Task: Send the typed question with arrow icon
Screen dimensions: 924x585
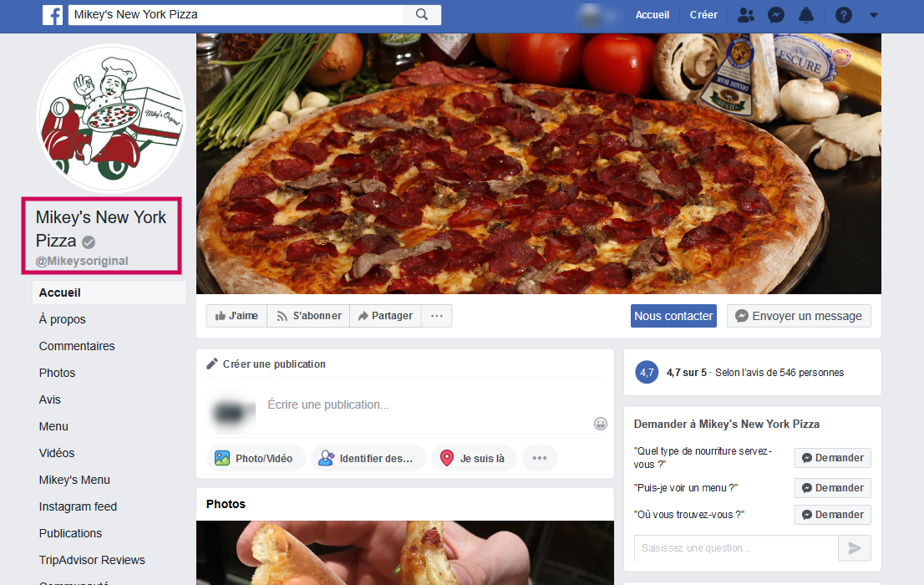Action: pyautogui.click(x=855, y=548)
